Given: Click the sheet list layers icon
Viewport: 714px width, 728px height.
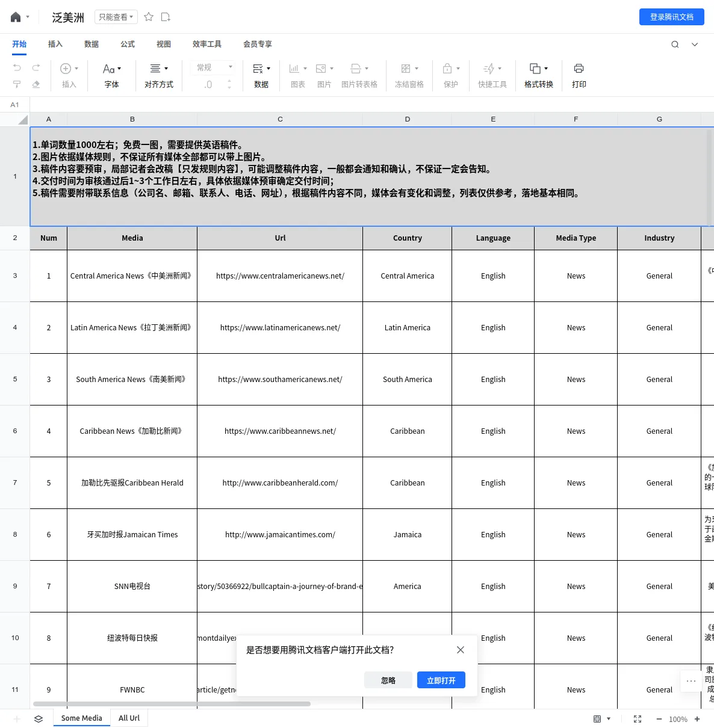Looking at the screenshot, I should (39, 719).
